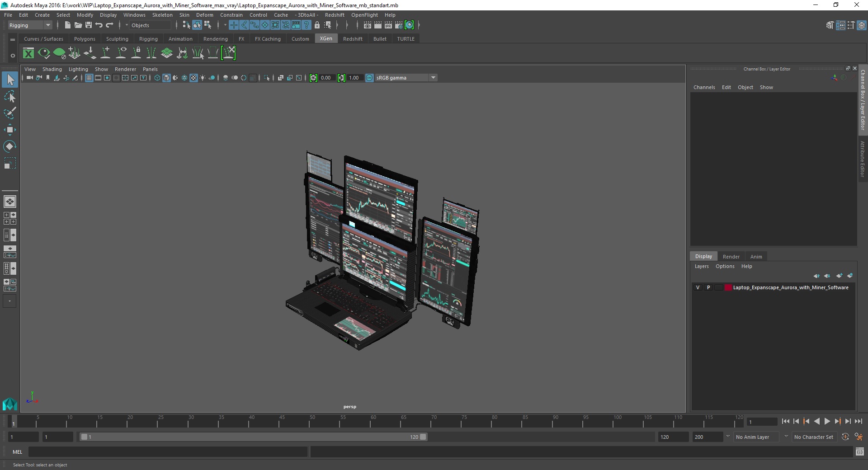Open Layers menu in layer editor
The image size is (868, 470).
click(702, 266)
